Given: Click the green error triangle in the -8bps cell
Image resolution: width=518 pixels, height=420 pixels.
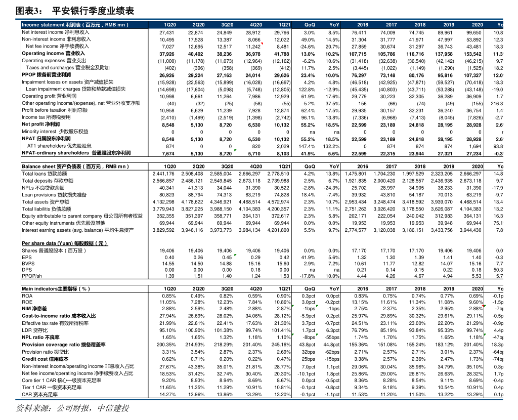Looking at the screenshot, I should pos(293,335).
